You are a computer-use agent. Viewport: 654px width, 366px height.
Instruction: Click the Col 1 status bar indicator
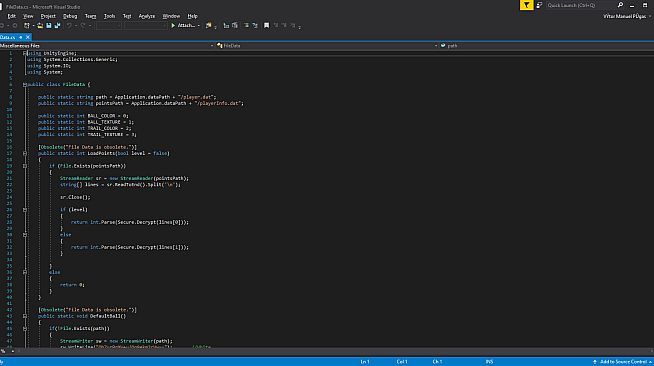click(x=402, y=362)
